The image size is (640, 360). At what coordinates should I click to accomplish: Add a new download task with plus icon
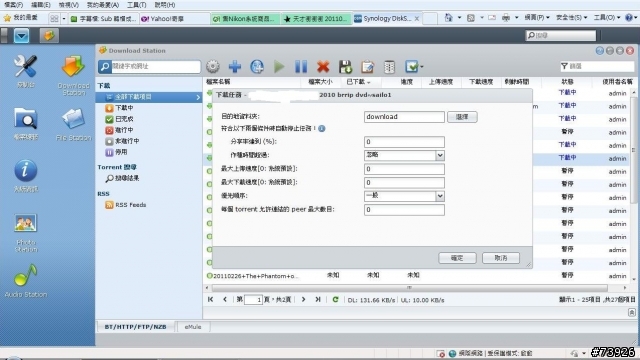(x=235, y=67)
